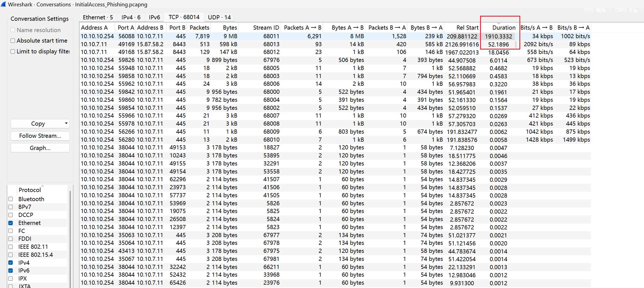Select row with Port B 65426
Image resolution: width=644 pixels, height=288 pixels.
[x=336, y=283]
